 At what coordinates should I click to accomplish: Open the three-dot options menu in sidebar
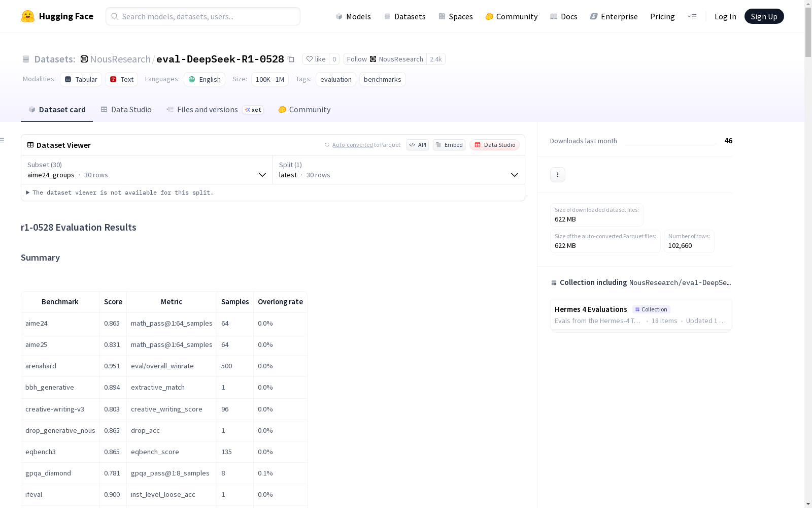click(x=558, y=175)
